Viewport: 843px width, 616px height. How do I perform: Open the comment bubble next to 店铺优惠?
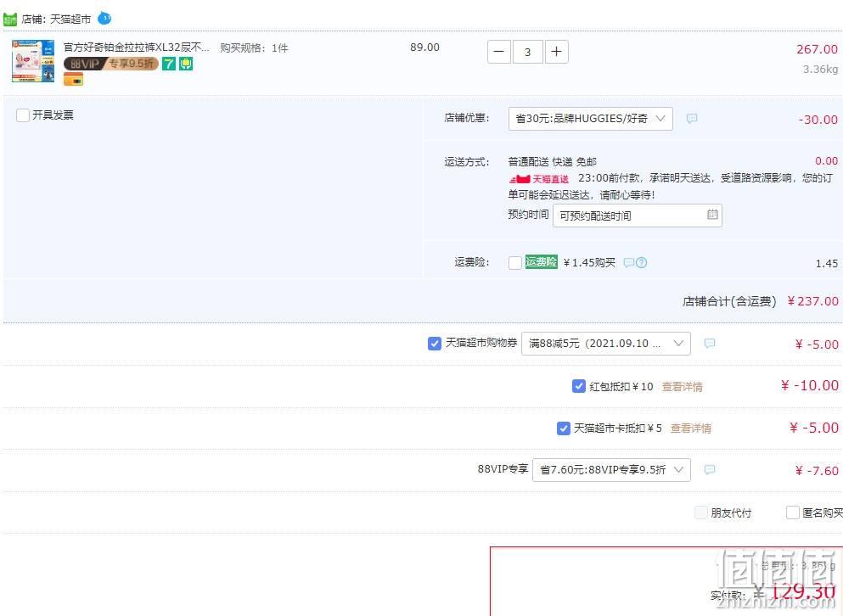tap(692, 118)
